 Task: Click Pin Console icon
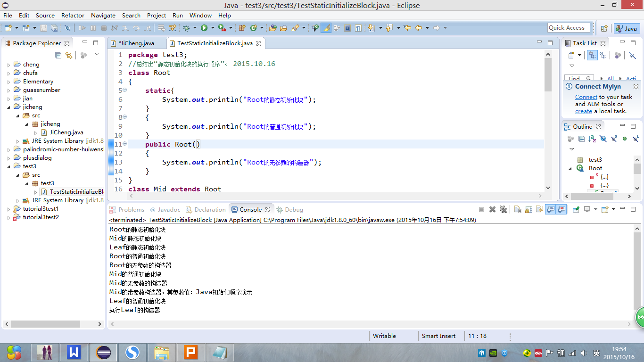coord(576,209)
